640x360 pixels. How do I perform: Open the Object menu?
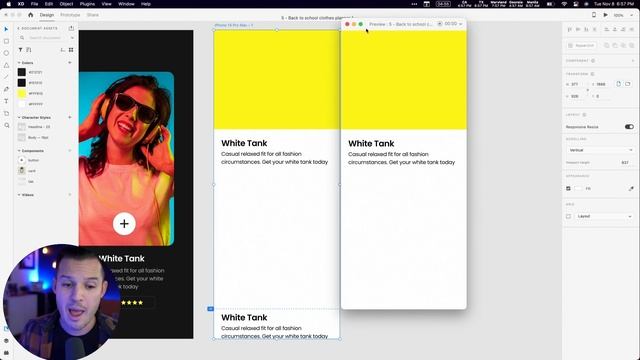click(66, 4)
